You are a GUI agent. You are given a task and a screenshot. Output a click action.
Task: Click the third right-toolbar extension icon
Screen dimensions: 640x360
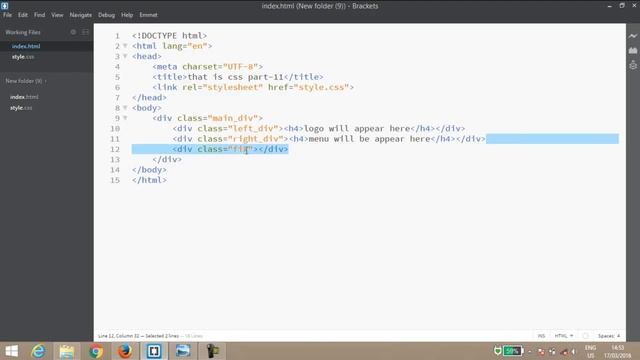click(633, 65)
